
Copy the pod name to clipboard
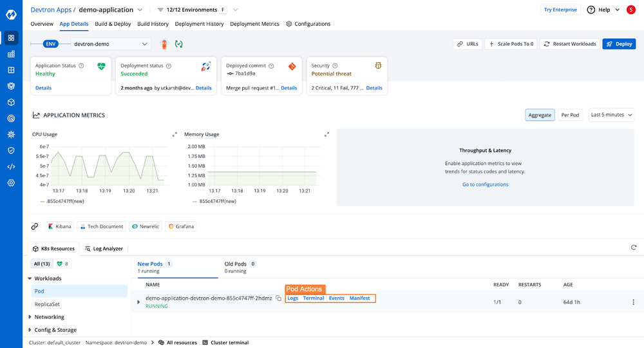(x=278, y=298)
